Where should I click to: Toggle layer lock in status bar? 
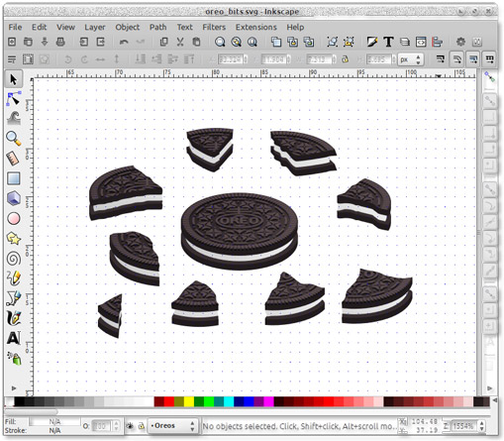(142, 426)
